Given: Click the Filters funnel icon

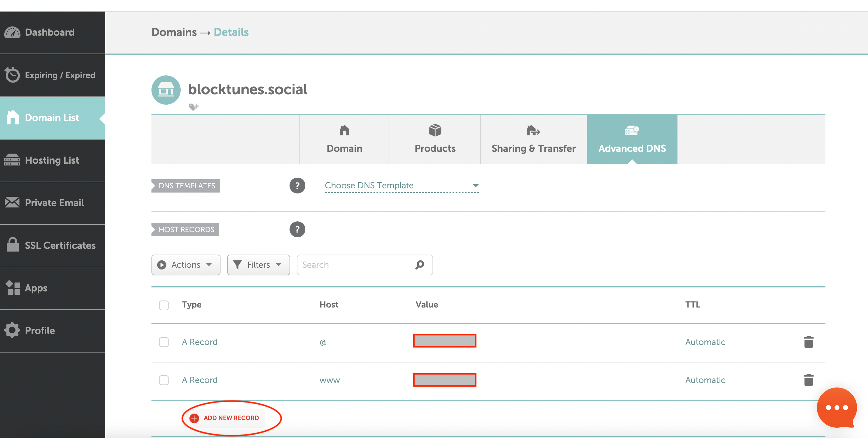Looking at the screenshot, I should pyautogui.click(x=237, y=265).
